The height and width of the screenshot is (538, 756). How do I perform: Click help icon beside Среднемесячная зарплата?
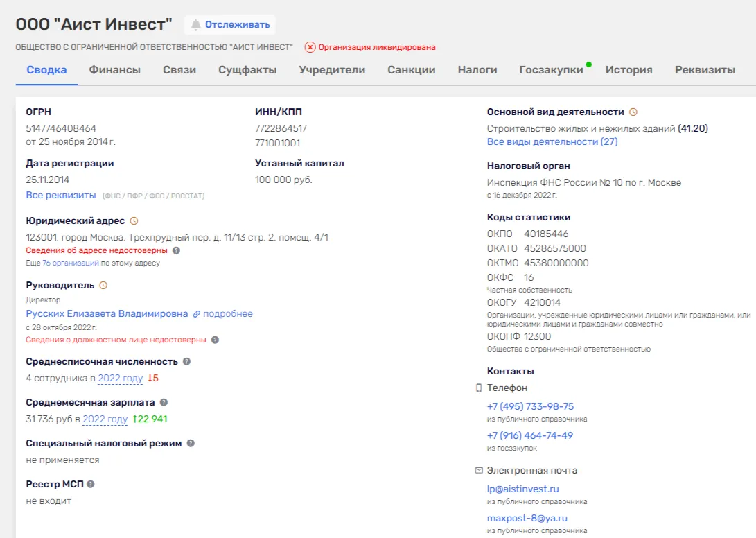click(164, 402)
